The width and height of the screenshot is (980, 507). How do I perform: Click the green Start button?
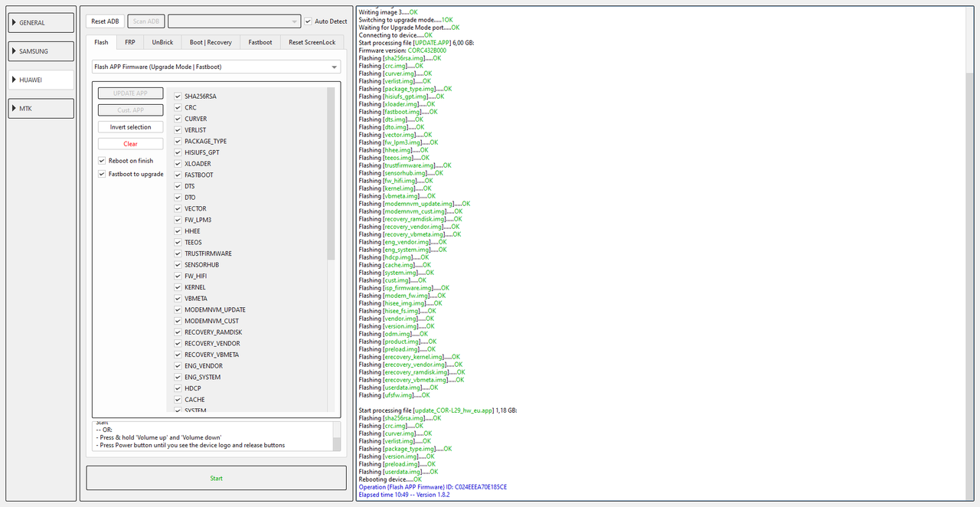click(216, 478)
